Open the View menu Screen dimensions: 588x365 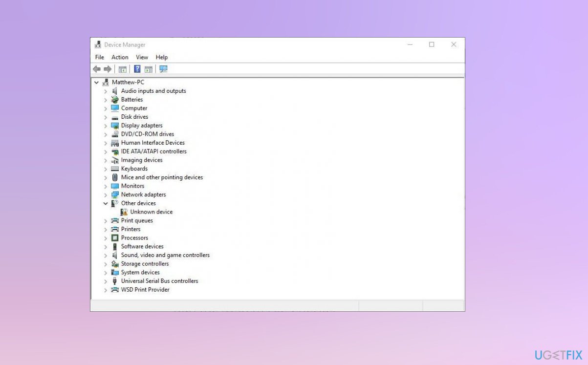tap(142, 57)
